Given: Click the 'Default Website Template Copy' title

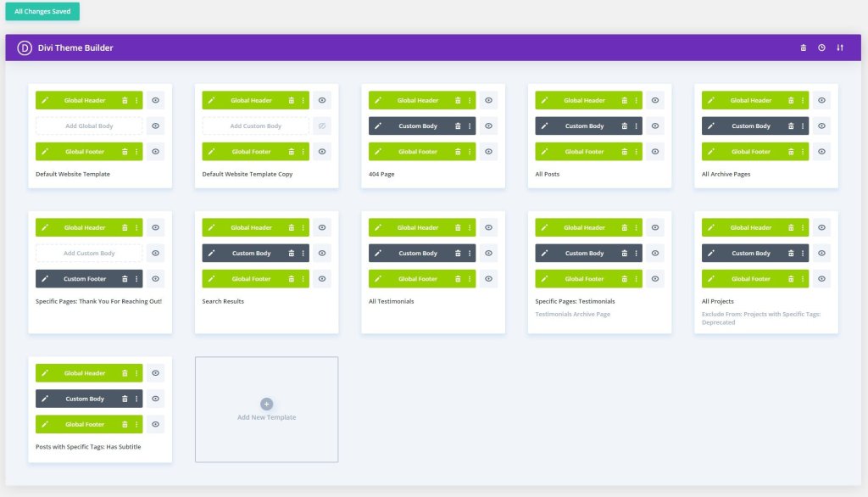Looking at the screenshot, I should [248, 174].
